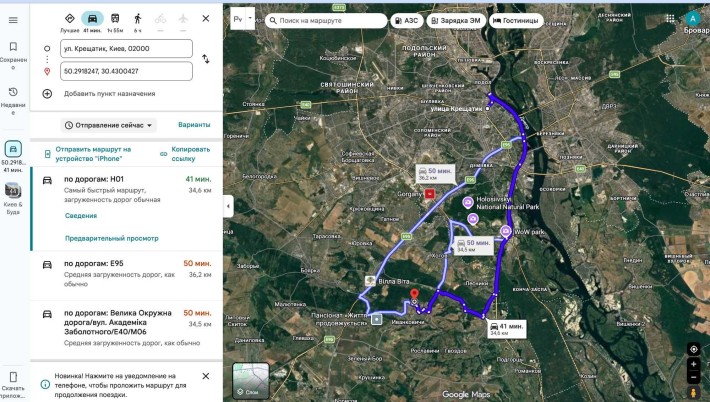Zoom in the map with plus
The image size is (710, 402).
pyautogui.click(x=693, y=364)
